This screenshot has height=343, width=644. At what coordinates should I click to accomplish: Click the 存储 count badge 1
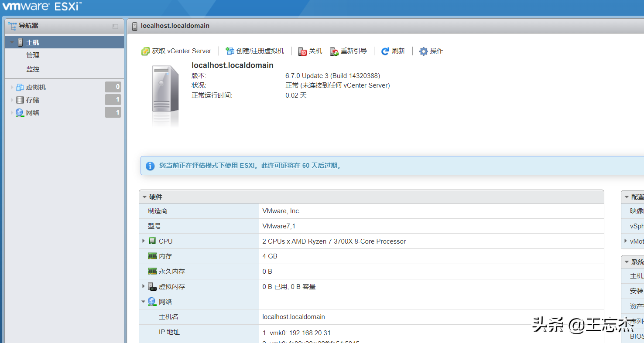pyautogui.click(x=113, y=100)
